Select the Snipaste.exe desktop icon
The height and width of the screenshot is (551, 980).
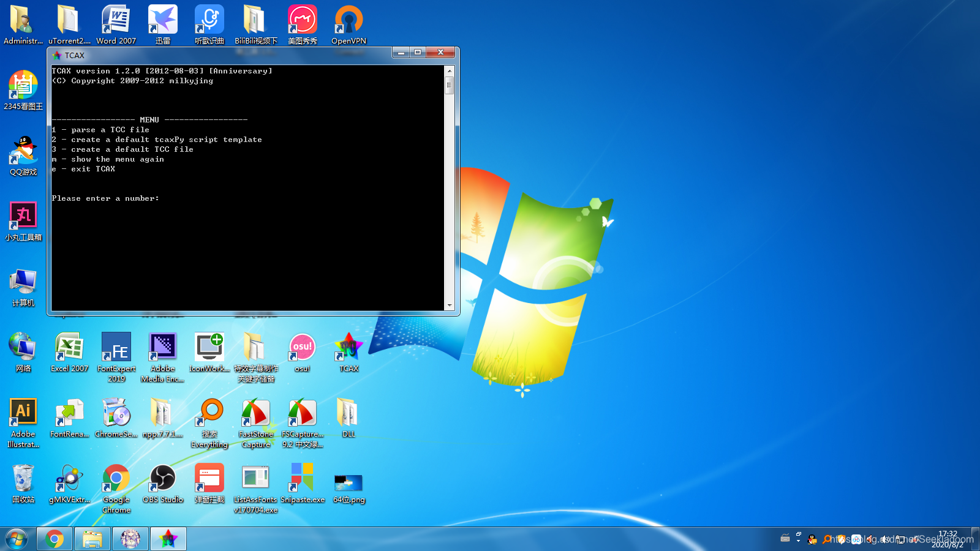(303, 483)
